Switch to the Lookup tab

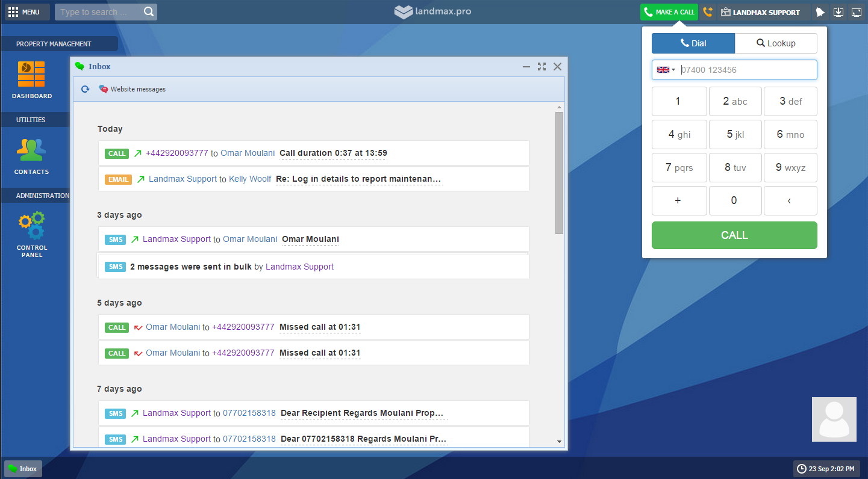point(776,43)
